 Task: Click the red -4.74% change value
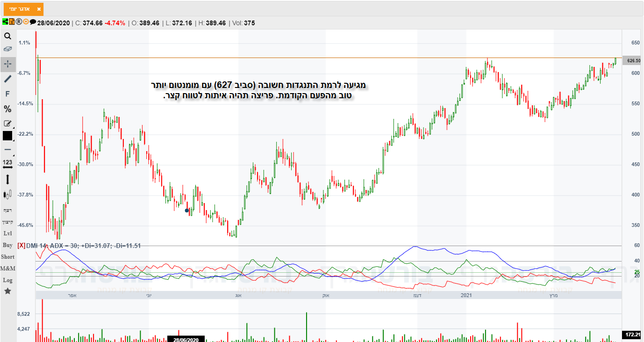click(114, 23)
